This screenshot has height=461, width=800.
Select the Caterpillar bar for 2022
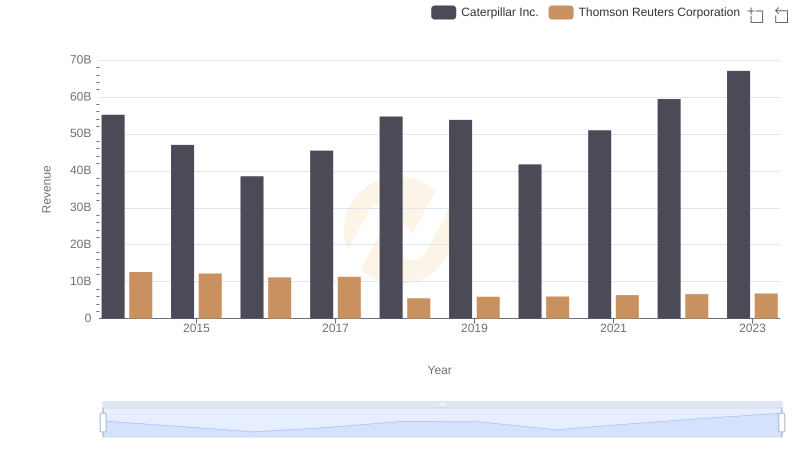(669, 209)
